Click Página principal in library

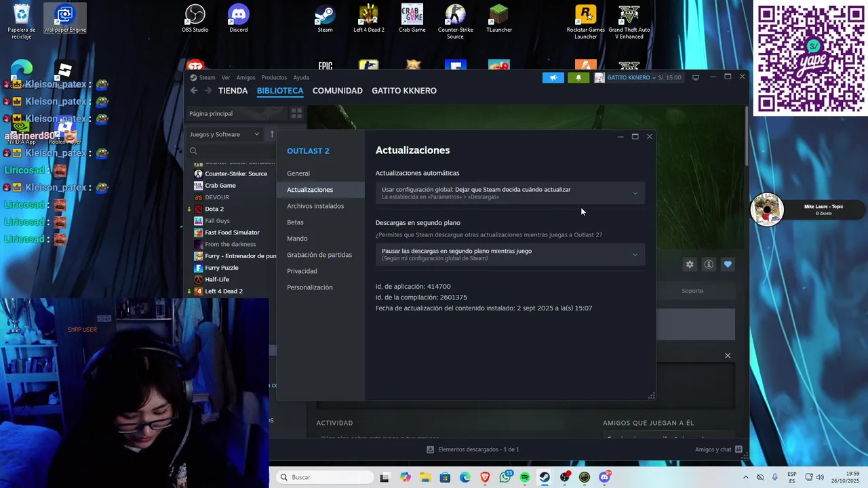click(x=211, y=113)
